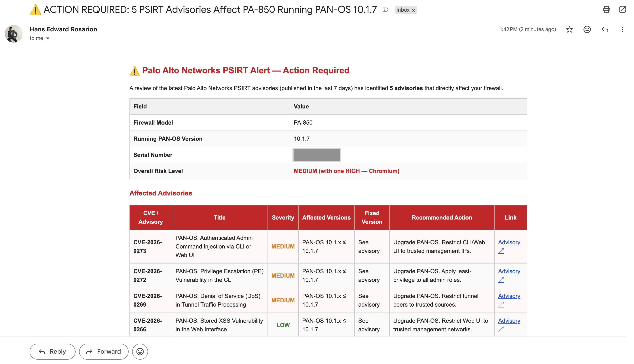The height and width of the screenshot is (364, 634).
Task: Click the Reply button at the bottom
Action: pos(53,351)
